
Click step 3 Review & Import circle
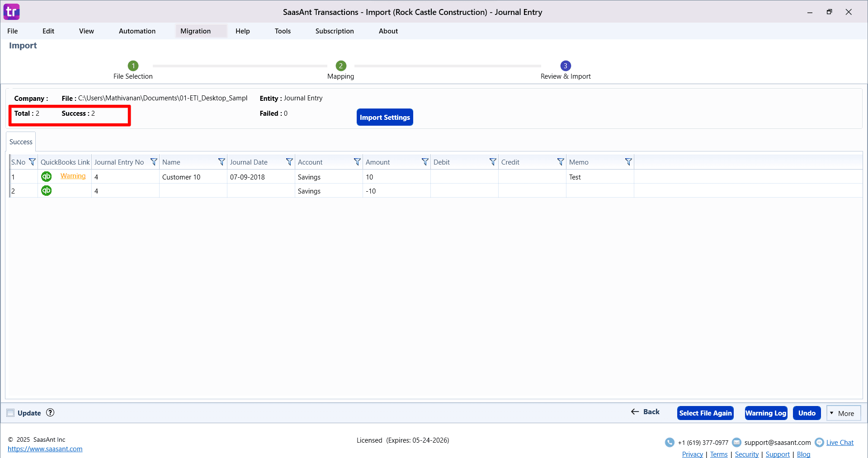click(566, 66)
